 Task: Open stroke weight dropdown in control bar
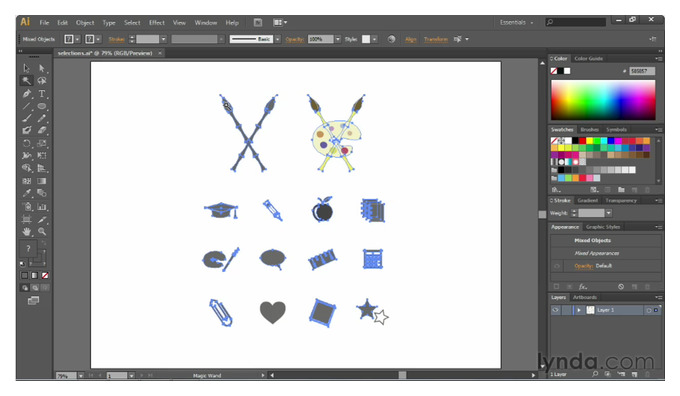pos(163,39)
